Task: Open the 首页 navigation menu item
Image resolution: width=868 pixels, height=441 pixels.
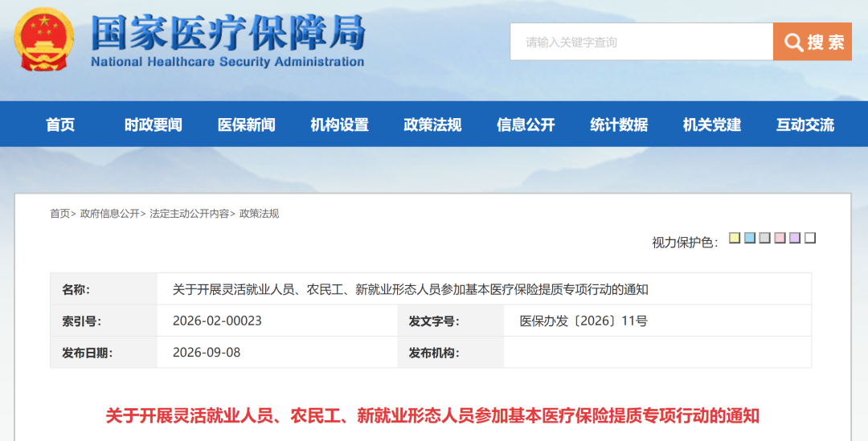Action: [x=60, y=125]
